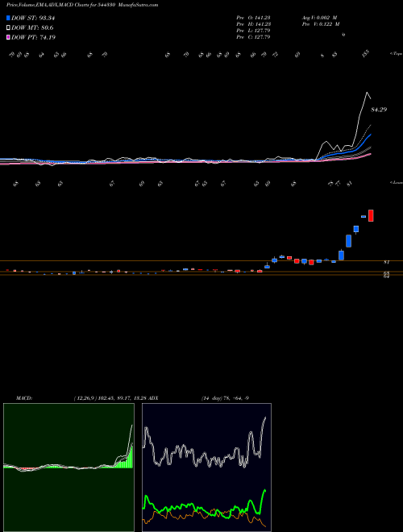Select the DOW MT: 80.6 label
The image size is (403, 532).
pyautogui.click(x=32, y=27)
